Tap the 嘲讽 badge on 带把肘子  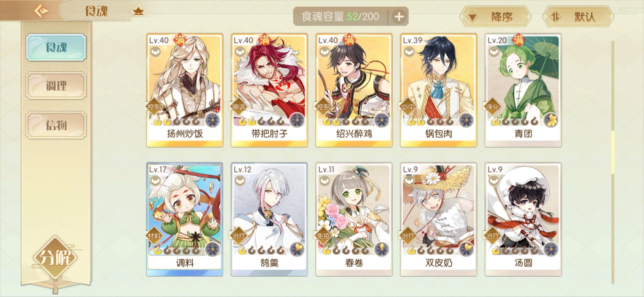tap(239, 106)
